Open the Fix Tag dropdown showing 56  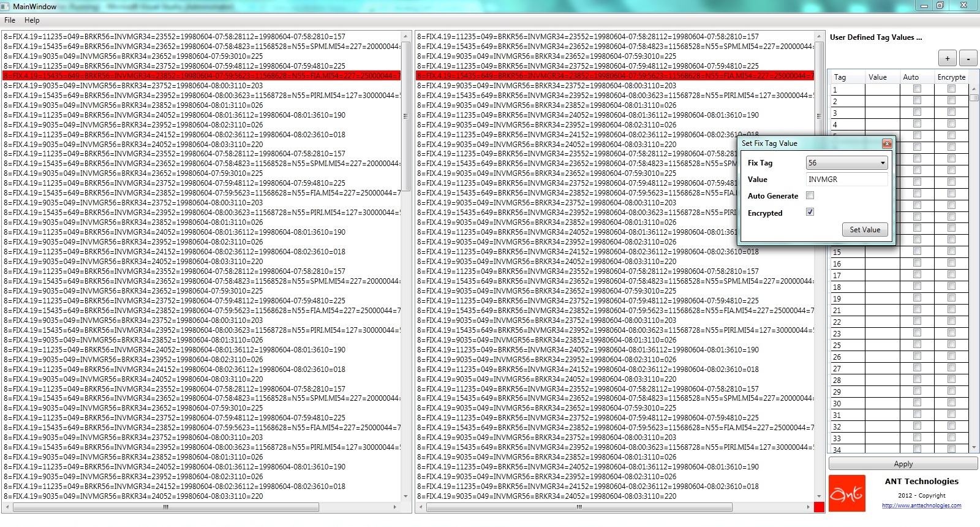click(x=846, y=163)
